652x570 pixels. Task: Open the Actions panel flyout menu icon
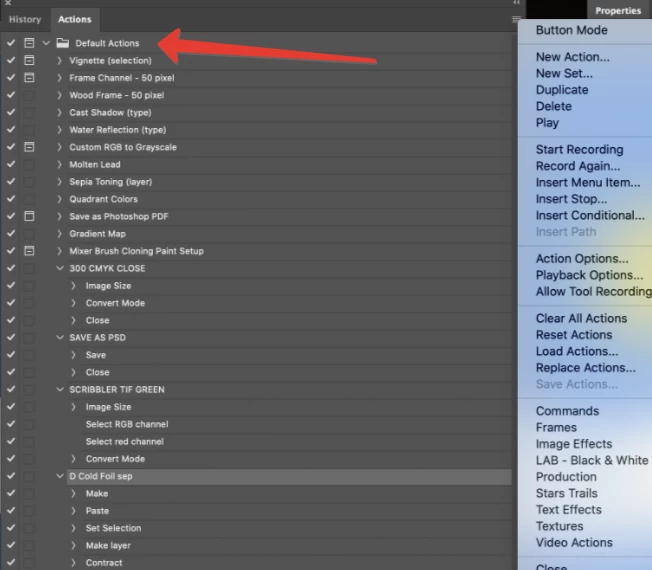pos(516,19)
